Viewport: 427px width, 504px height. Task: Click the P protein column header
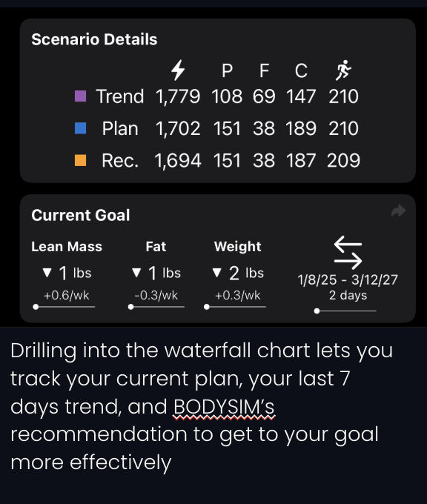[x=227, y=70]
